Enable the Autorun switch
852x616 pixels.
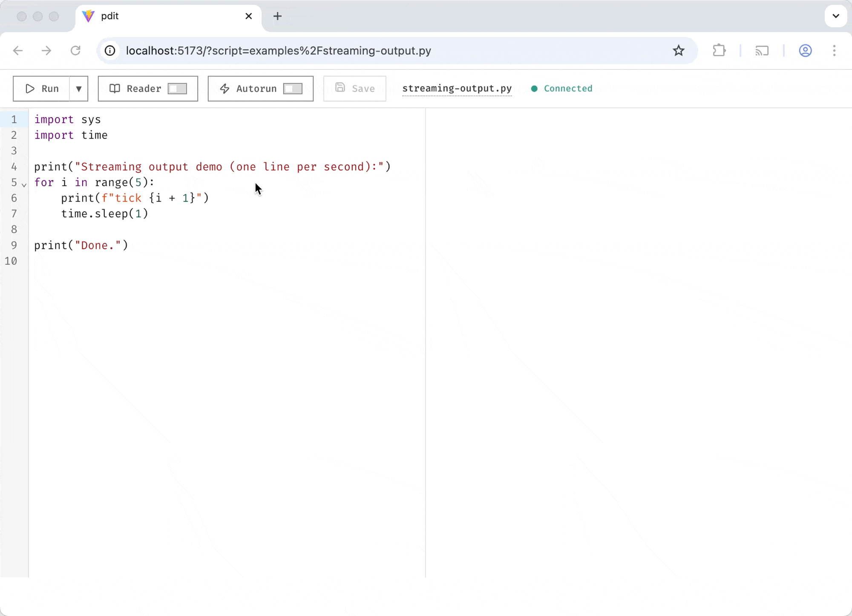[292, 89]
